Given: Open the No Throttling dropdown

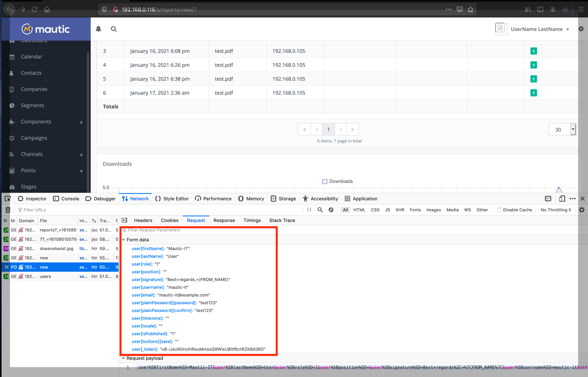Looking at the screenshot, I should (555, 210).
